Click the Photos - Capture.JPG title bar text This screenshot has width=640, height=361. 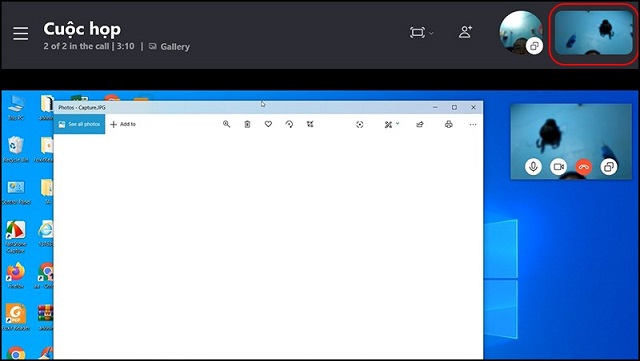[82, 107]
